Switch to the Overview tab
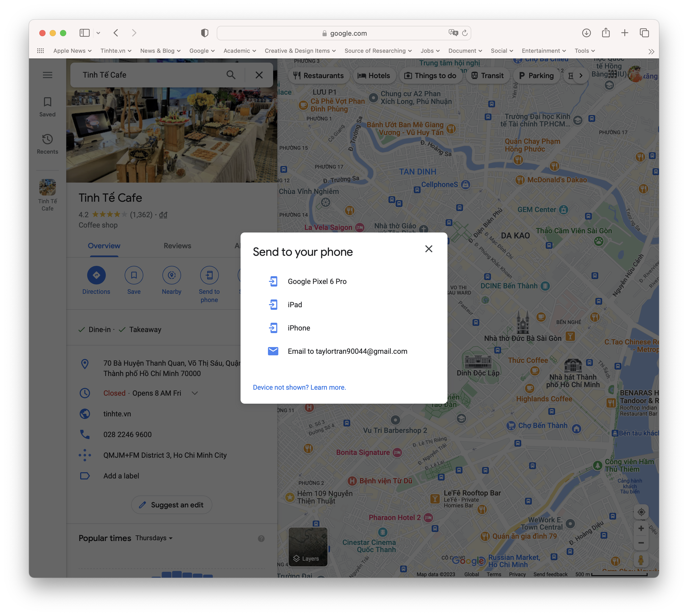 [104, 246]
